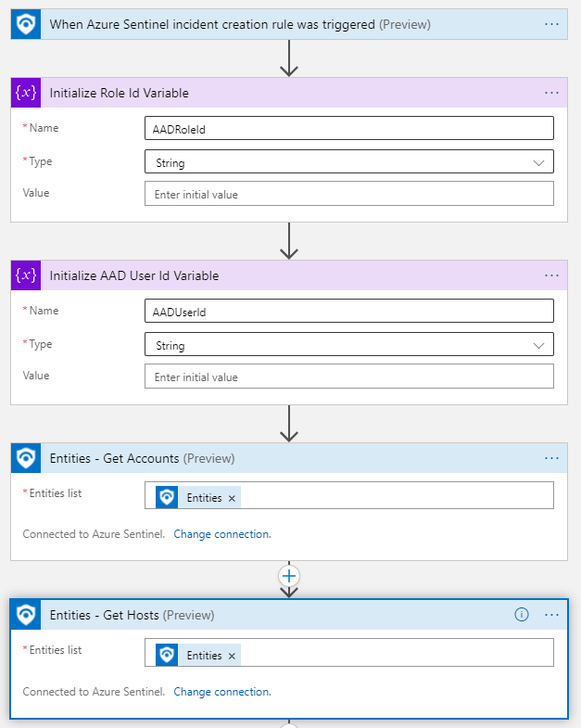Click the Sentinel icon on Entities - Get Hosts

[25, 615]
